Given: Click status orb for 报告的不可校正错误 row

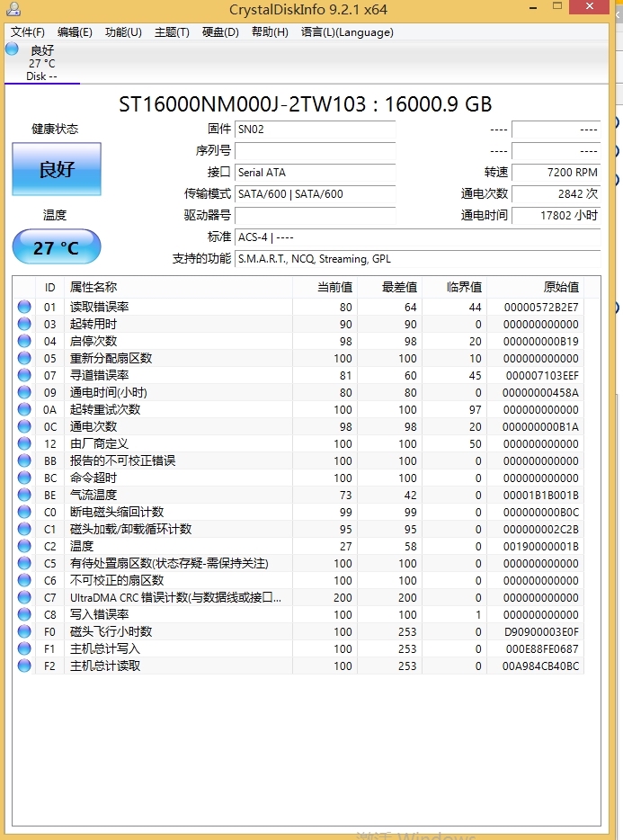Looking at the screenshot, I should tap(24, 460).
